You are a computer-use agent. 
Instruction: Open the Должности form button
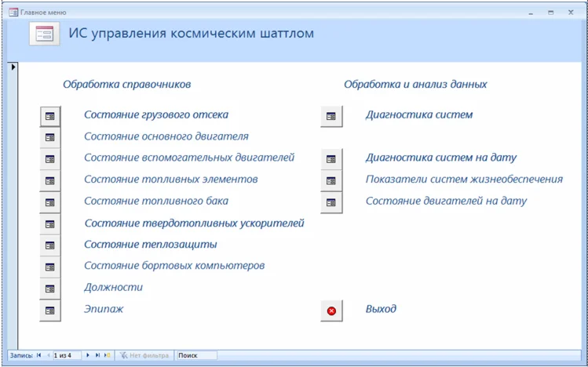[x=50, y=289]
